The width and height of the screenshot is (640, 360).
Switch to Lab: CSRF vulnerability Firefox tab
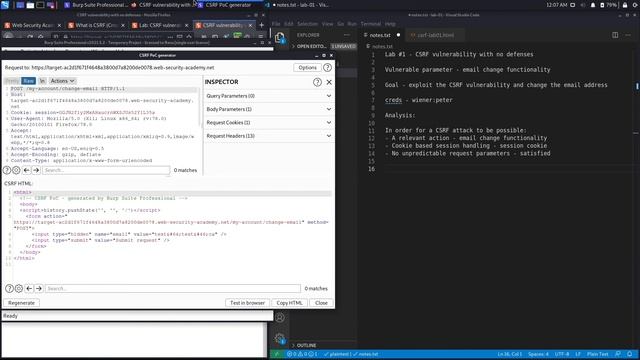(x=160, y=25)
